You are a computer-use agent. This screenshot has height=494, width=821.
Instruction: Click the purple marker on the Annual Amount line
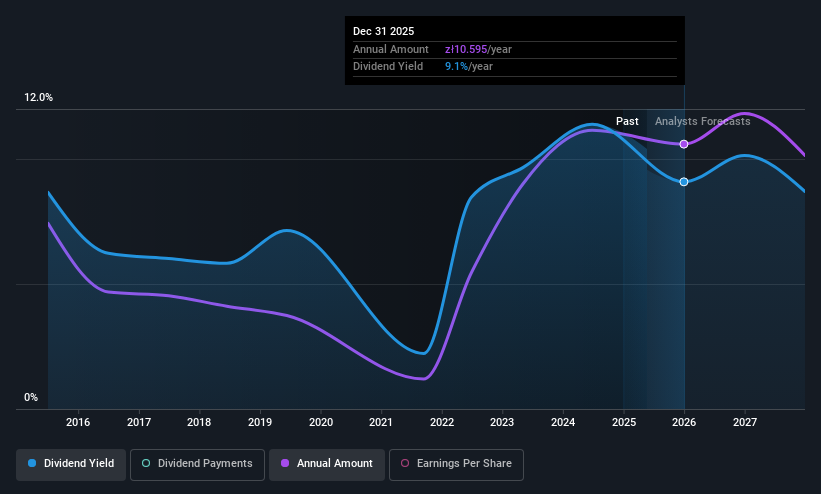click(x=684, y=144)
